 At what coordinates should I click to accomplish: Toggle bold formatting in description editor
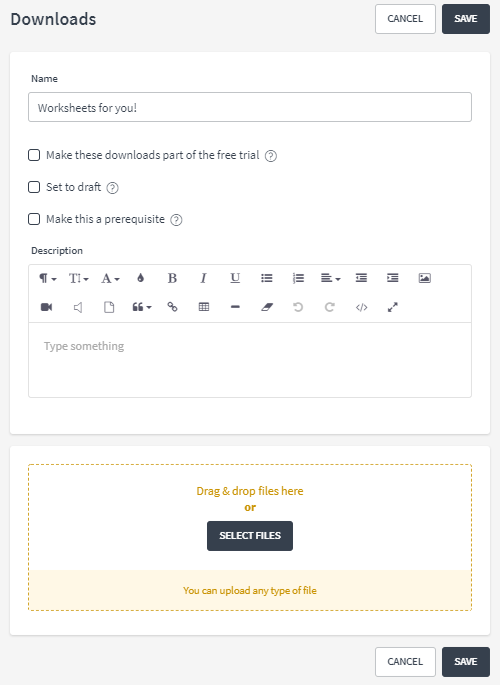[172, 278]
